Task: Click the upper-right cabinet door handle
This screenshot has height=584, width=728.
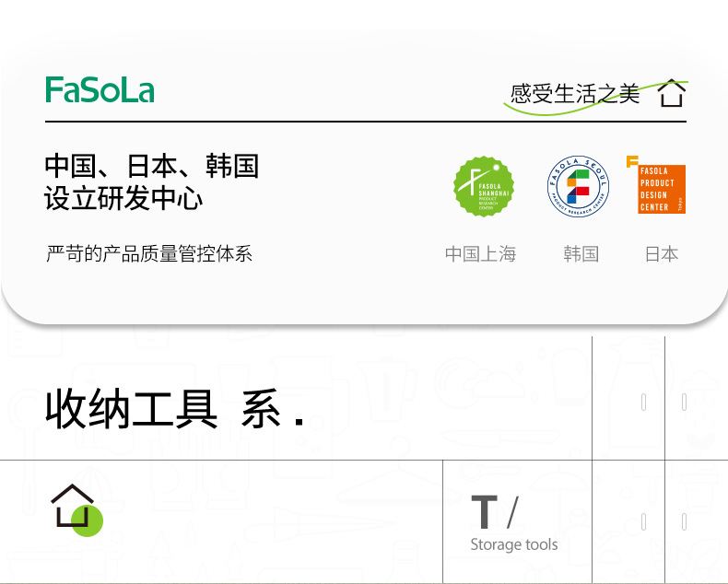Action: (x=684, y=402)
